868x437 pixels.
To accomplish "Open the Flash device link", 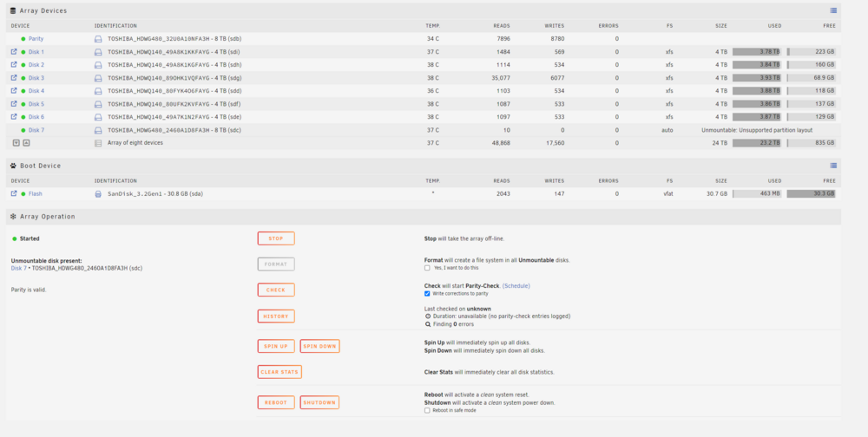I will pos(36,193).
